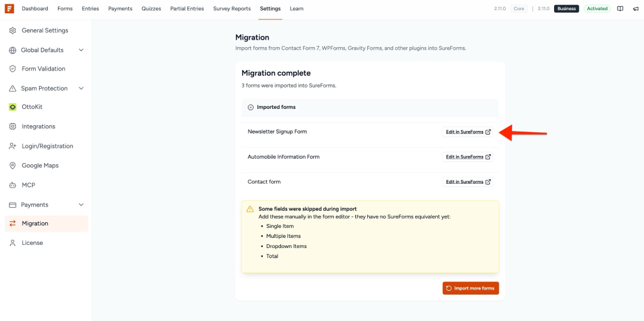Screen dimensions: 644x321
Task: Click the Google Maps pin icon
Action: (13, 166)
